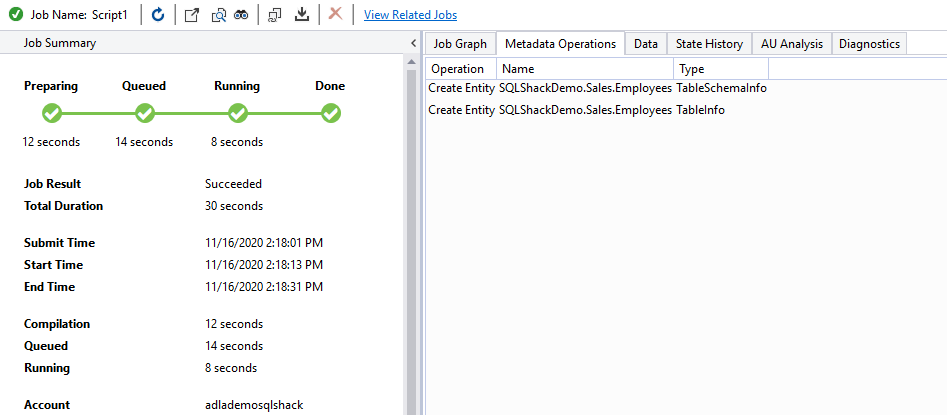Viewport: 947px width, 415px height.
Task: Sort by the Operation column header
Action: tap(458, 69)
